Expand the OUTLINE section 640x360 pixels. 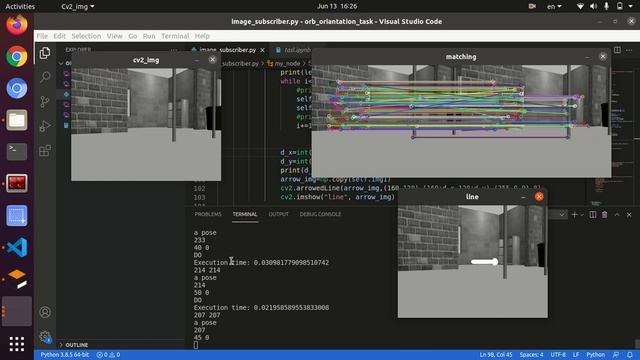tap(76, 345)
